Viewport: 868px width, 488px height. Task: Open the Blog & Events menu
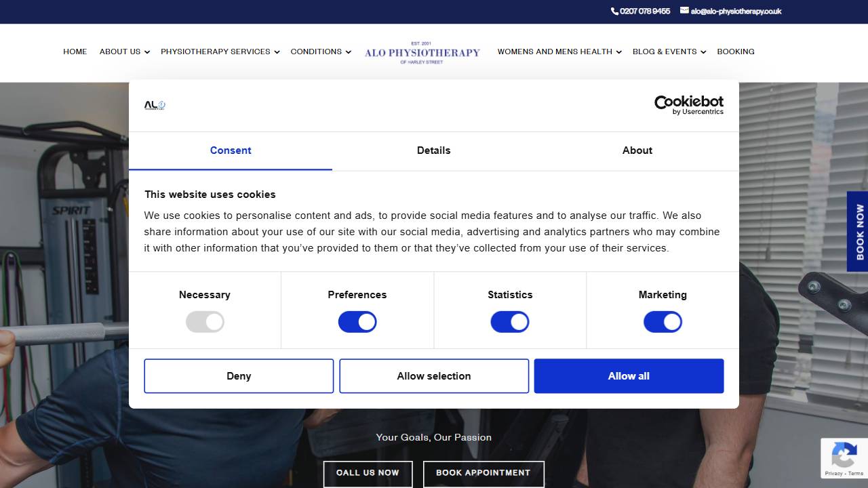pyautogui.click(x=665, y=52)
